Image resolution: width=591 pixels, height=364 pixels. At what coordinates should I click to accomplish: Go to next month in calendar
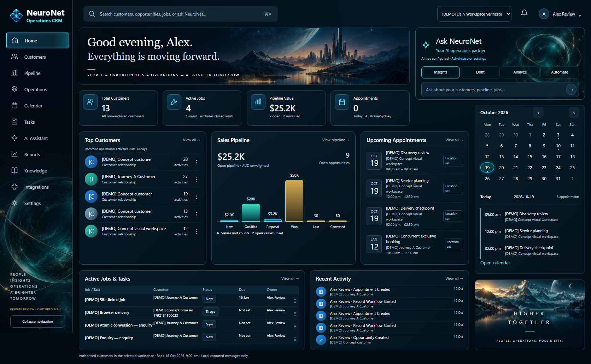coord(574,113)
